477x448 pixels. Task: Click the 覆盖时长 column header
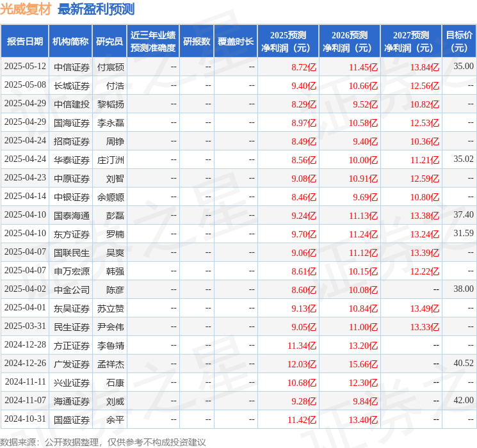236,42
